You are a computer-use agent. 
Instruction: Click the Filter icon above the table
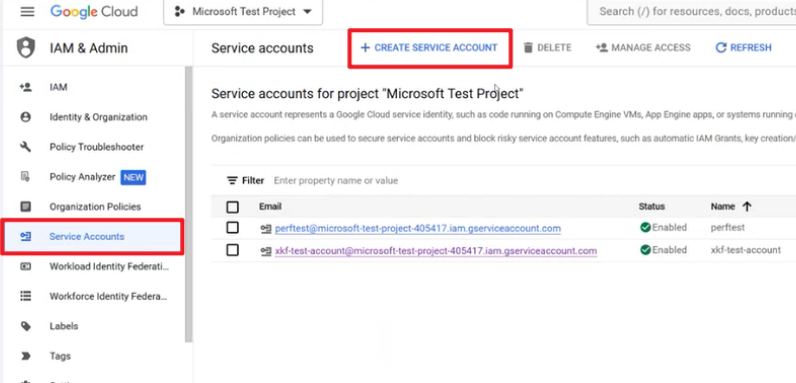tap(232, 180)
